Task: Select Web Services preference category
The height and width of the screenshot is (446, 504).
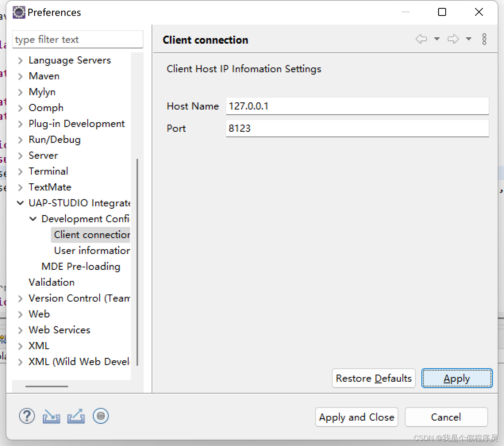Action: [60, 330]
